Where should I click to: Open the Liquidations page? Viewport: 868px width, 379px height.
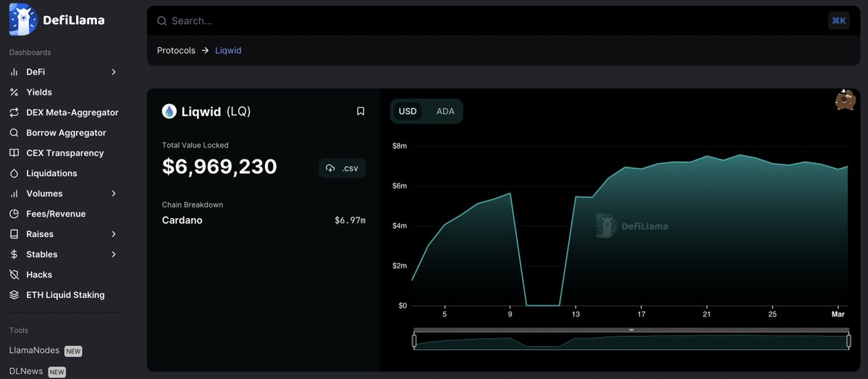(51, 173)
